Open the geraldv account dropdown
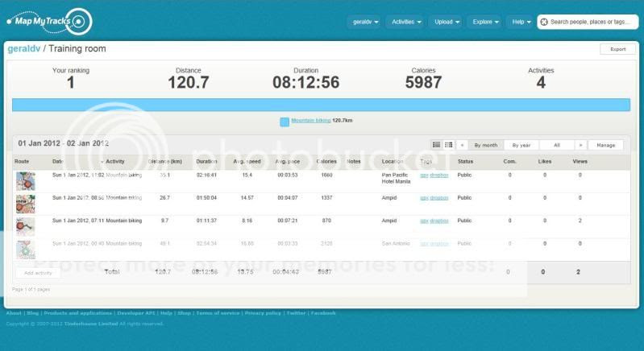Image resolution: width=644 pixels, height=351 pixels. (365, 22)
